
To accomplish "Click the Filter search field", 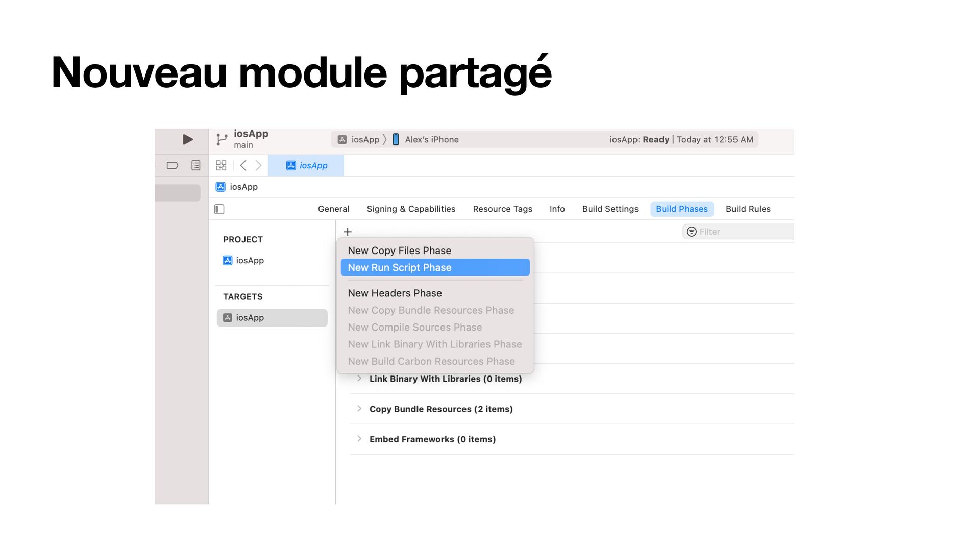I will pos(738,232).
